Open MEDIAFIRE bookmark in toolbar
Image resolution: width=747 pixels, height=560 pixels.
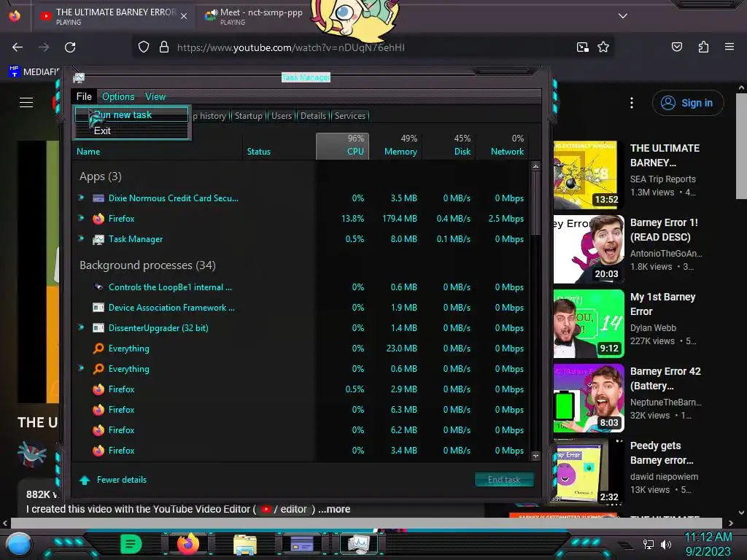pos(34,72)
